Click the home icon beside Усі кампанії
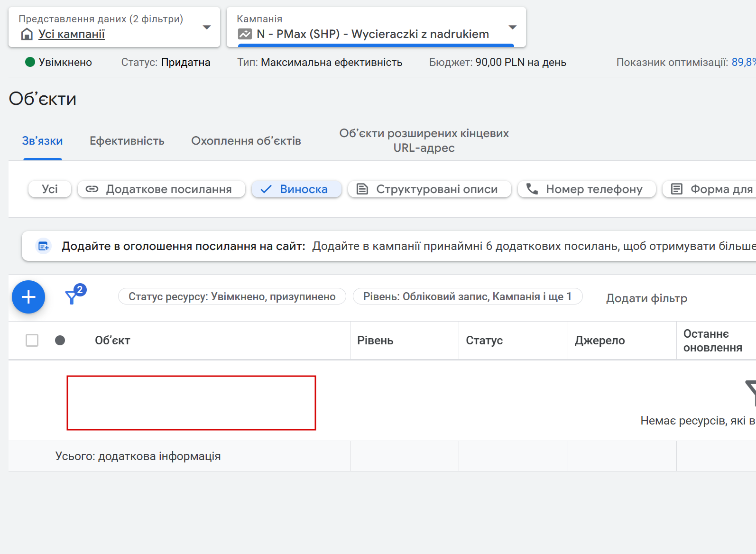 pyautogui.click(x=27, y=34)
